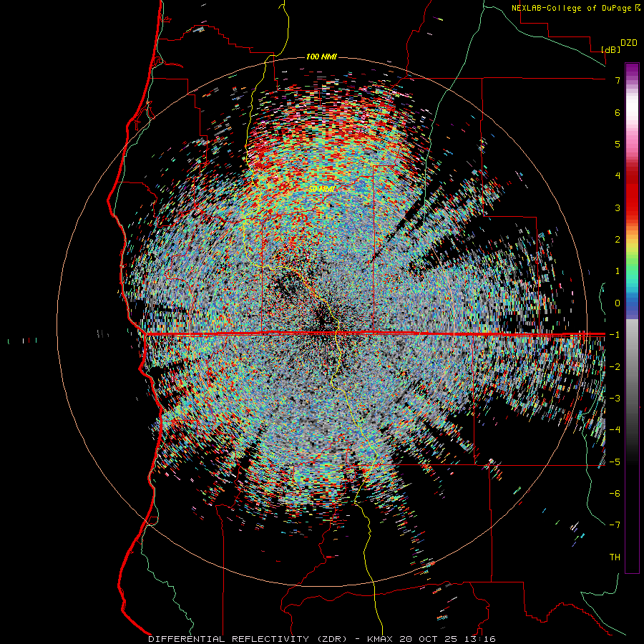Click the color scale label -6
Viewport: 644px width, 644px height.
(x=615, y=493)
